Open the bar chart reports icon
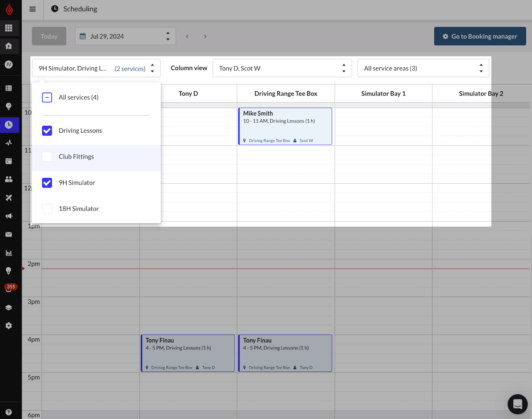This screenshot has width=532, height=419. coord(9,253)
